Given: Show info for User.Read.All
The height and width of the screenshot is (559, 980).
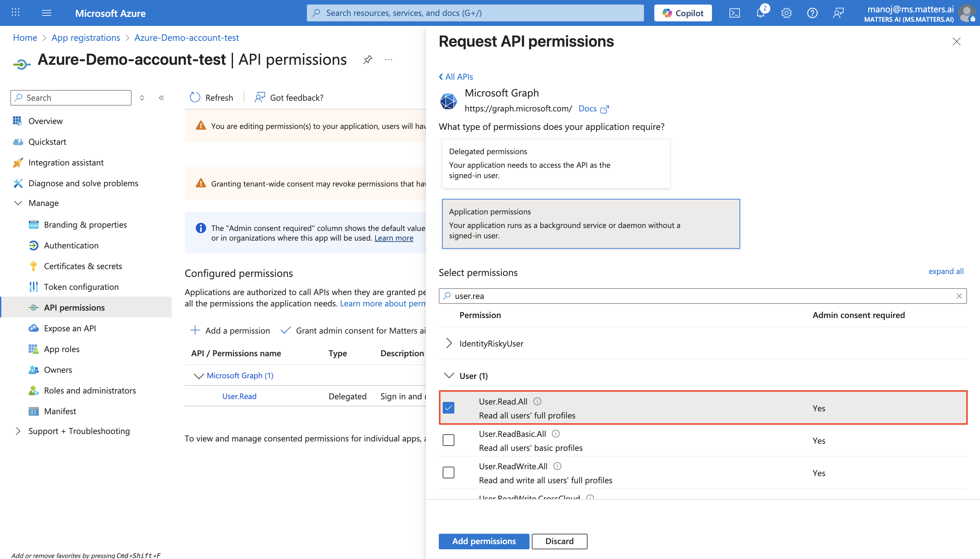Looking at the screenshot, I should (537, 401).
